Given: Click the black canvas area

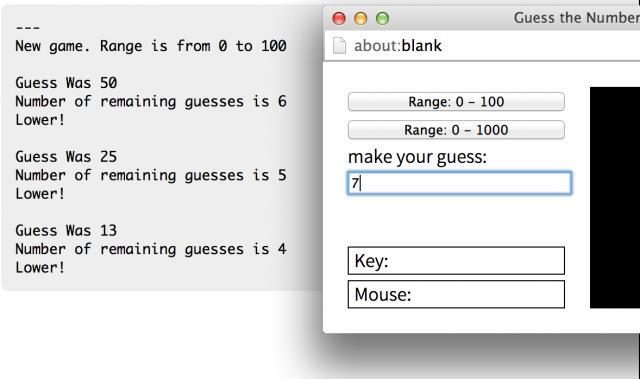Looking at the screenshot, I should (615, 197).
